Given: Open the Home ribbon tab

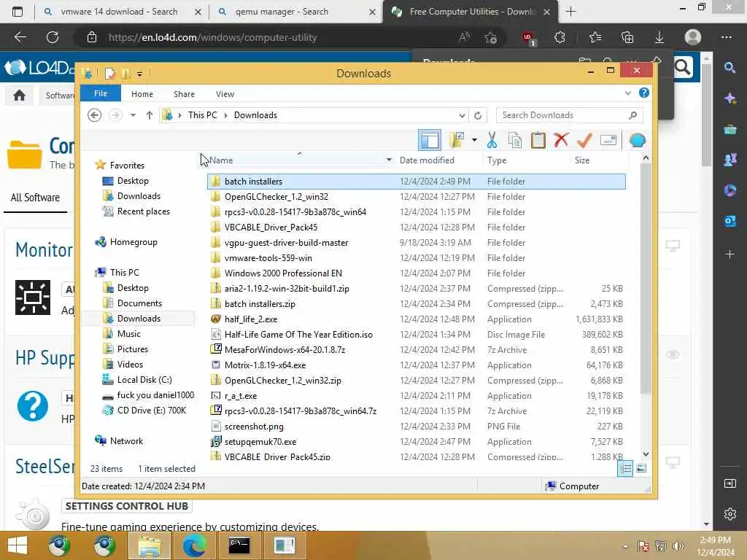Looking at the screenshot, I should pos(142,94).
